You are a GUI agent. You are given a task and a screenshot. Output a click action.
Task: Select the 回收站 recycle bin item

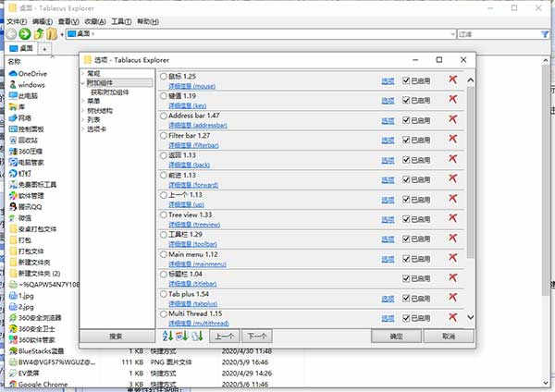click(23, 141)
